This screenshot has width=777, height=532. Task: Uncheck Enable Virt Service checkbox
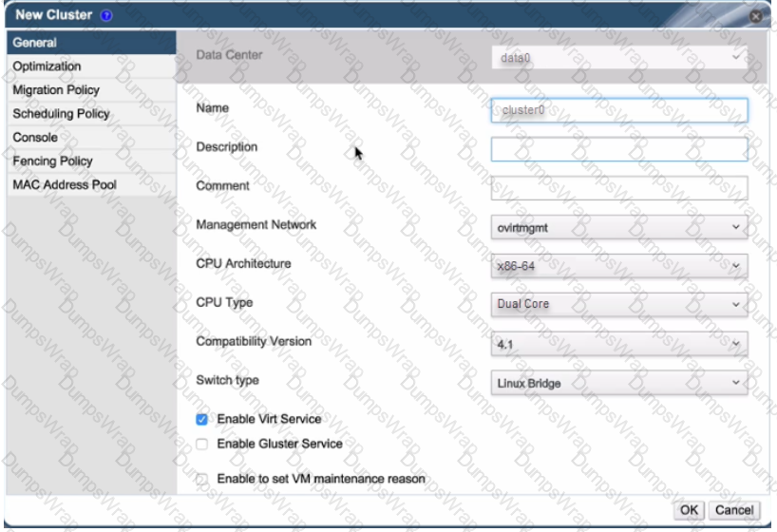click(x=201, y=420)
